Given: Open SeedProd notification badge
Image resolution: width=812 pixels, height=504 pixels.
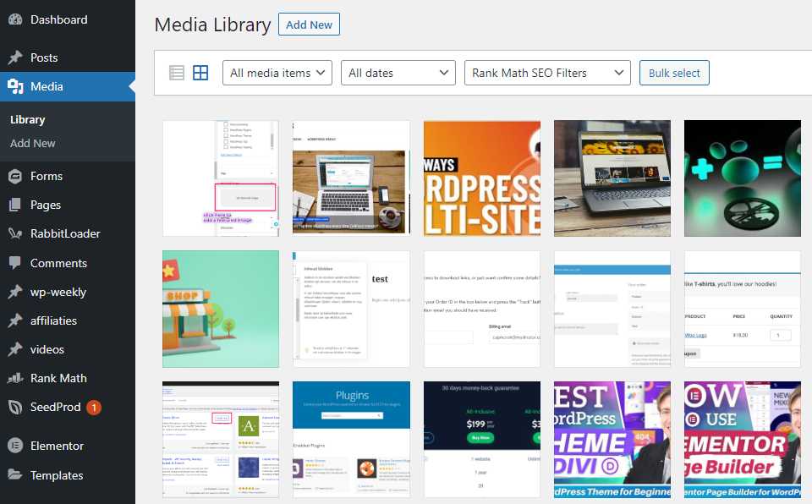Looking at the screenshot, I should (x=94, y=408).
